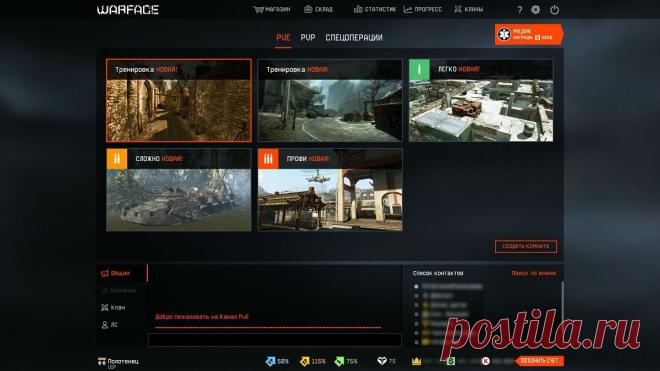Open the Магазин shop cart icon
The image size is (660, 371).
(258, 9)
